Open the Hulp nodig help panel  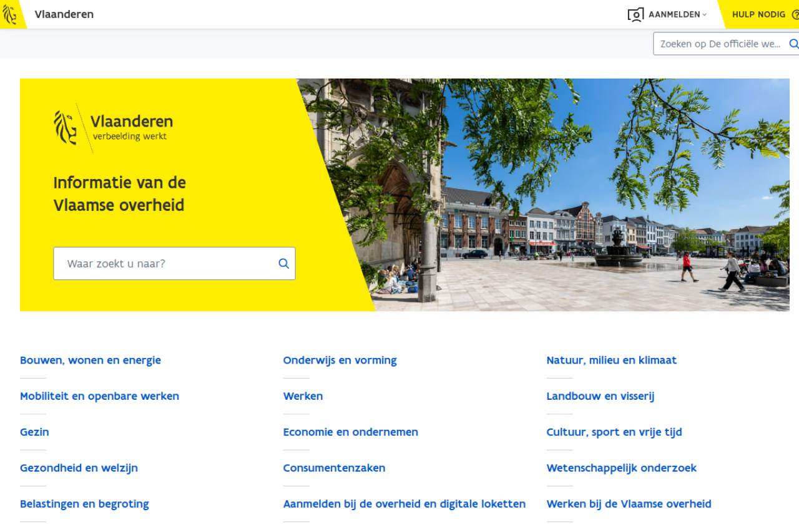point(758,14)
